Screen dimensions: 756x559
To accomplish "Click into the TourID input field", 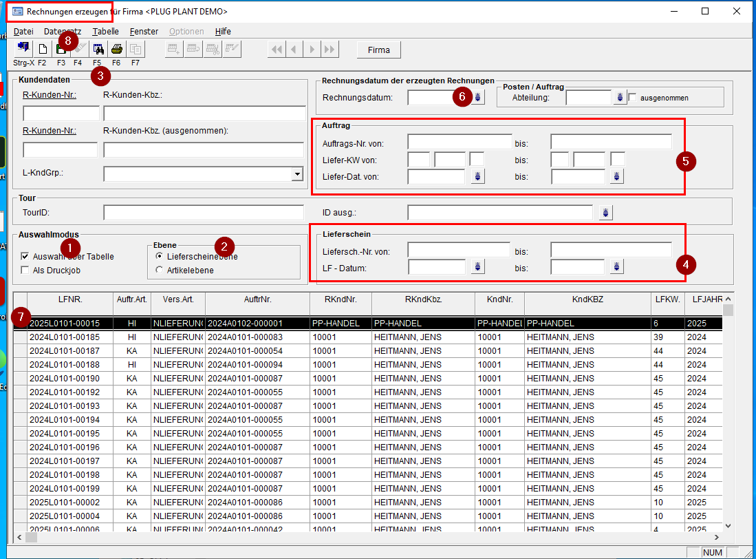I will [203, 212].
